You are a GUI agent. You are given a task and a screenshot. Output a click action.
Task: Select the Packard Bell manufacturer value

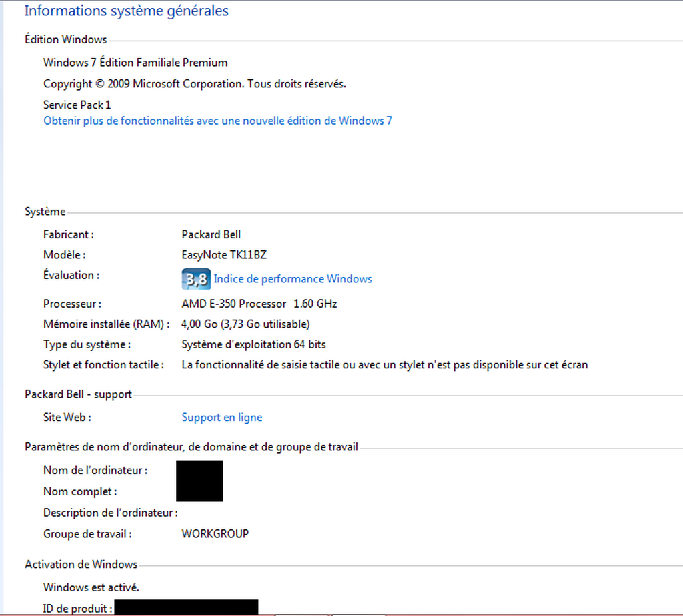tap(211, 234)
